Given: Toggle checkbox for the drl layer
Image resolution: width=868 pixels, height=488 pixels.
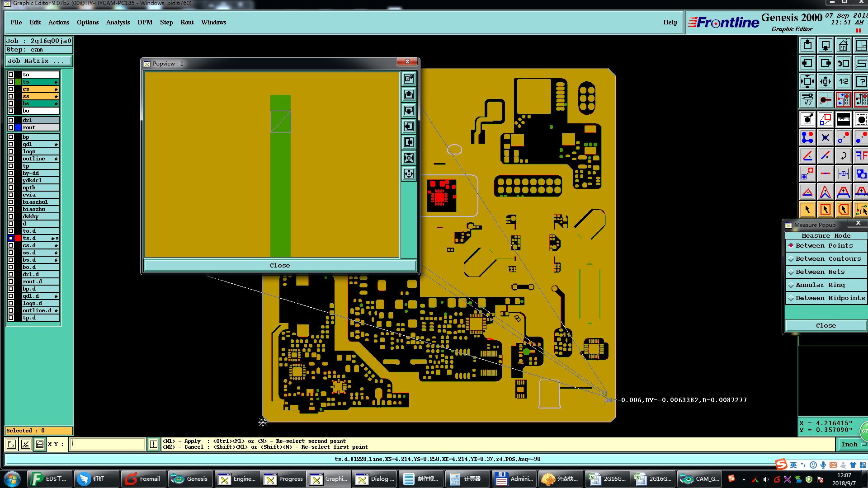Looking at the screenshot, I should pos(11,120).
